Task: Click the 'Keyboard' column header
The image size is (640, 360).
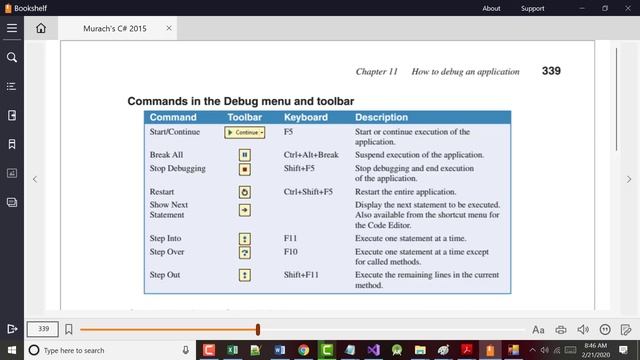Action: pyautogui.click(x=306, y=117)
